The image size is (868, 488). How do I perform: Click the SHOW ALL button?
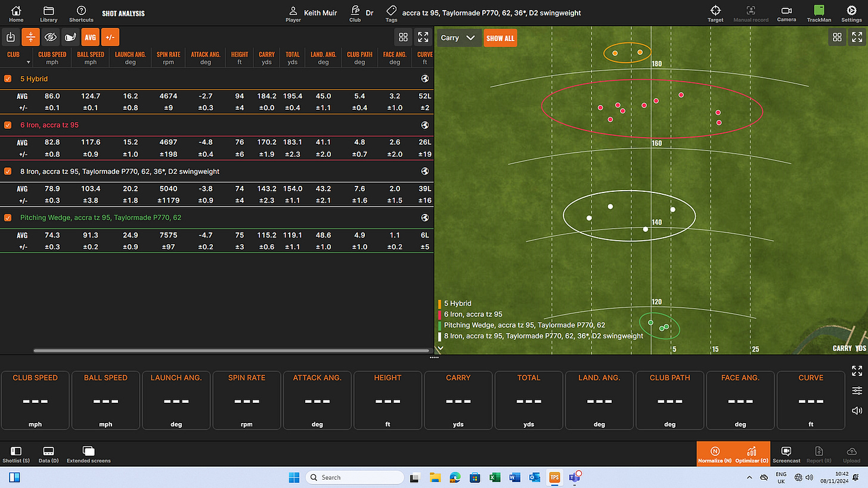pyautogui.click(x=500, y=38)
